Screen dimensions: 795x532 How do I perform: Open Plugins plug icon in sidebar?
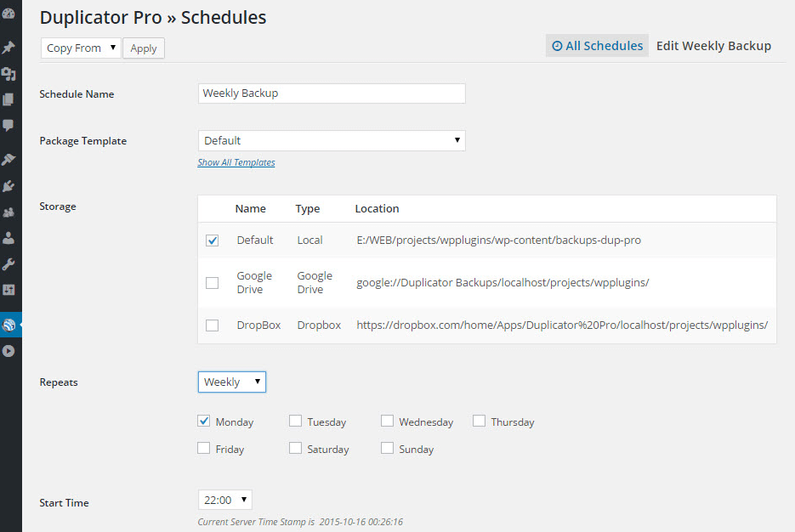pyautogui.click(x=9, y=186)
